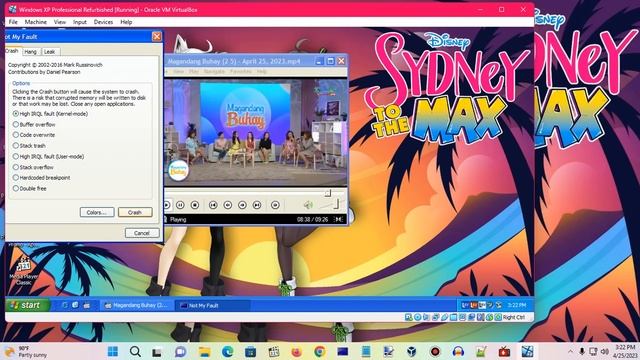Screen dimensions: 640x360
Task: Open the Windows XP start menu
Action: pyautogui.click(x=27, y=305)
